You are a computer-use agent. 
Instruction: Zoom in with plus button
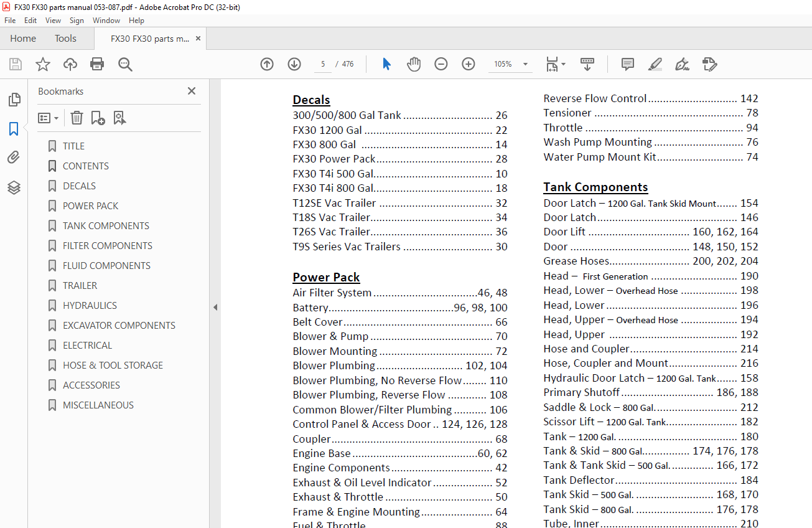[469, 64]
